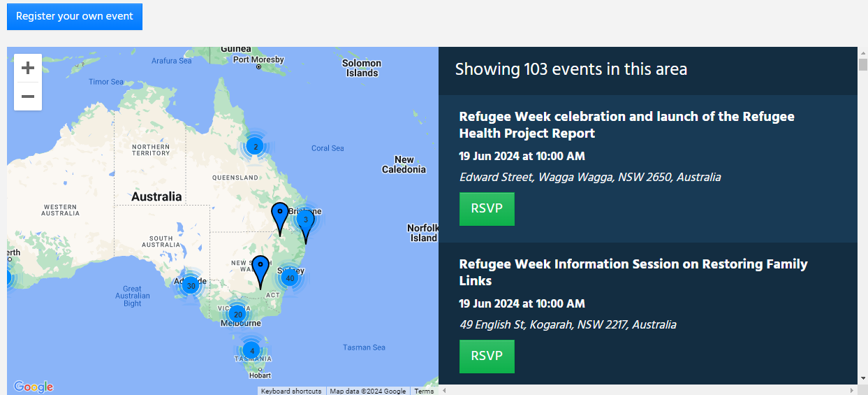Viewport: 868px width, 395px height.
Task: Click the Coral Sea map label
Action: pos(328,148)
